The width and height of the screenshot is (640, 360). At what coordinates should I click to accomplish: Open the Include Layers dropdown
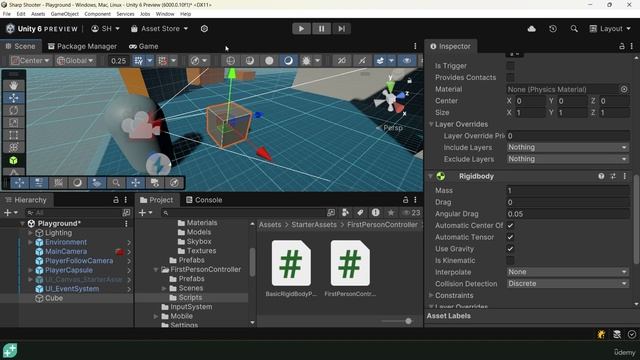(567, 147)
